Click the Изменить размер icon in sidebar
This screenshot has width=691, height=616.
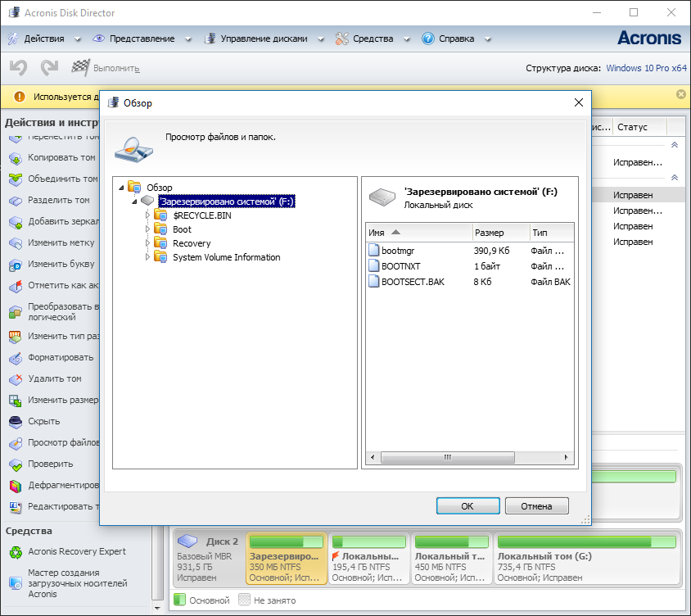pos(16,401)
